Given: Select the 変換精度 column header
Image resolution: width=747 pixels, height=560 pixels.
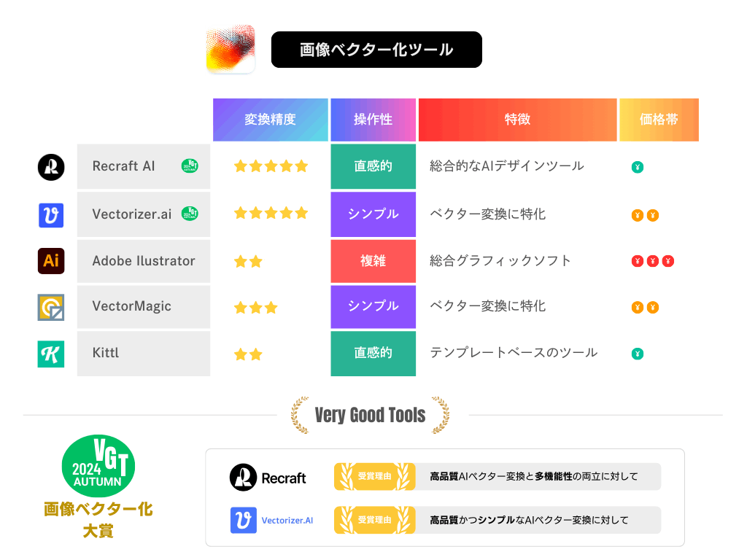Looking at the screenshot, I should click(270, 120).
